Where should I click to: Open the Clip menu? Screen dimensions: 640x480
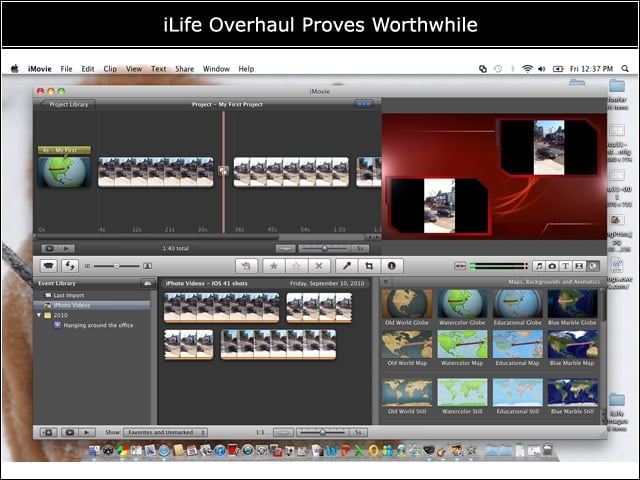click(110, 69)
